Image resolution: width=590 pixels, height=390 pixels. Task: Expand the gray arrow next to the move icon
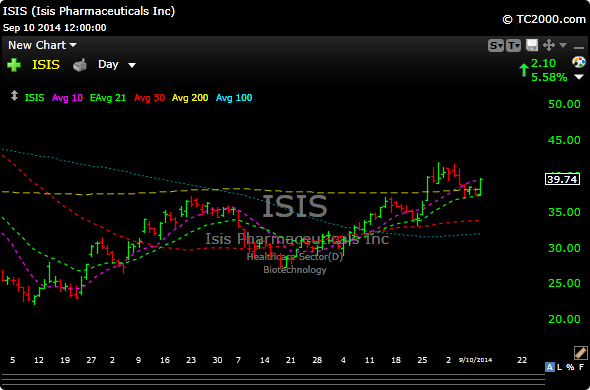click(x=563, y=46)
